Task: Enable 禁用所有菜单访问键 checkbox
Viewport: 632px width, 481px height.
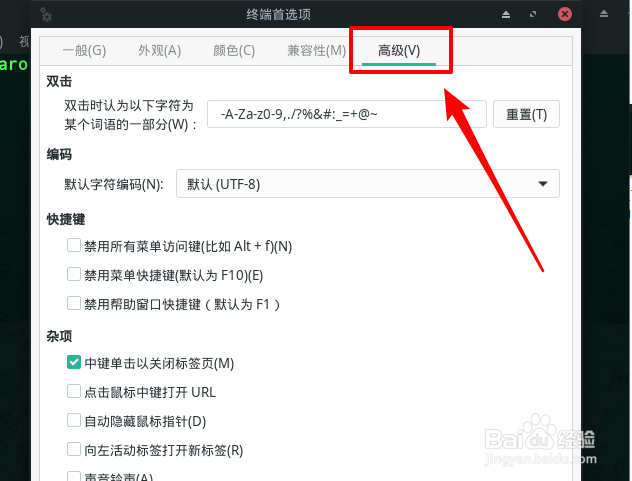Action: coord(74,245)
